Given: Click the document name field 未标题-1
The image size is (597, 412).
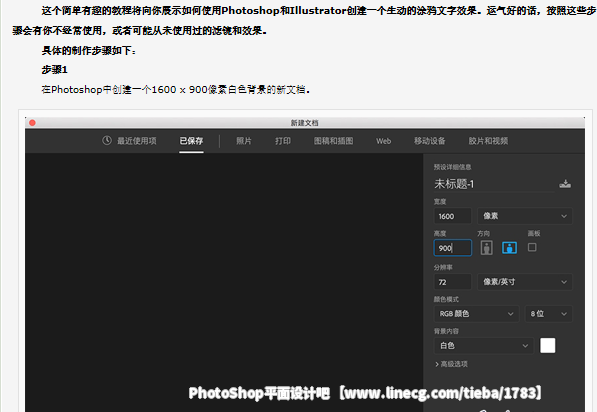Looking at the screenshot, I should pos(494,184).
